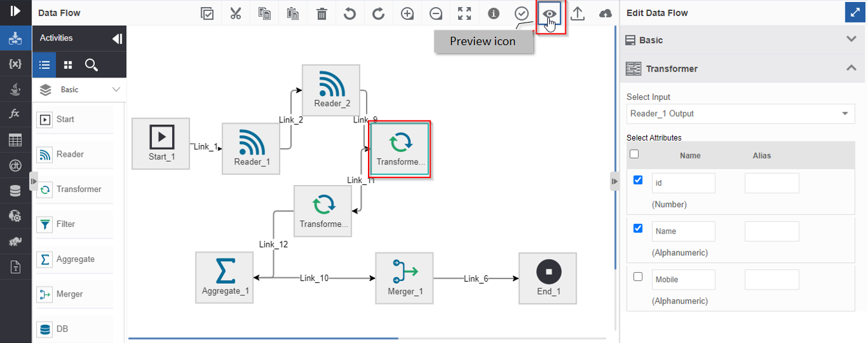Click the Paste clipboard icon
Viewport: 868px width, 343px height.
(293, 14)
